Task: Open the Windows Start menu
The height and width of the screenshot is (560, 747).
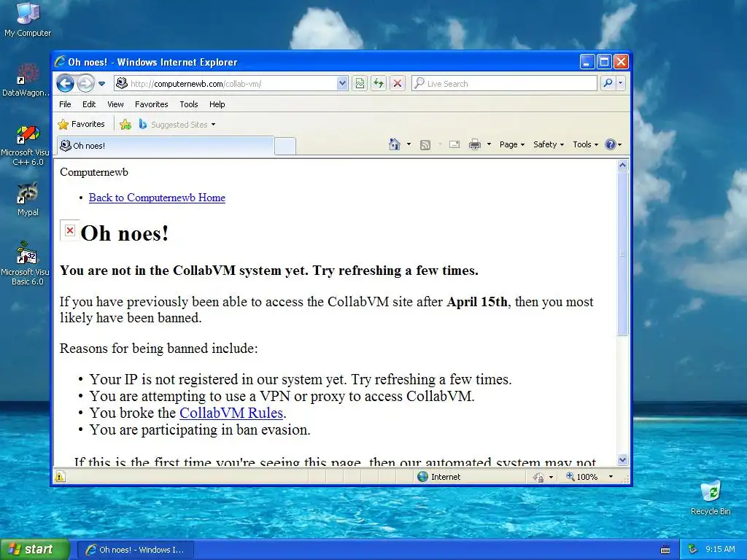Action: [x=35, y=549]
